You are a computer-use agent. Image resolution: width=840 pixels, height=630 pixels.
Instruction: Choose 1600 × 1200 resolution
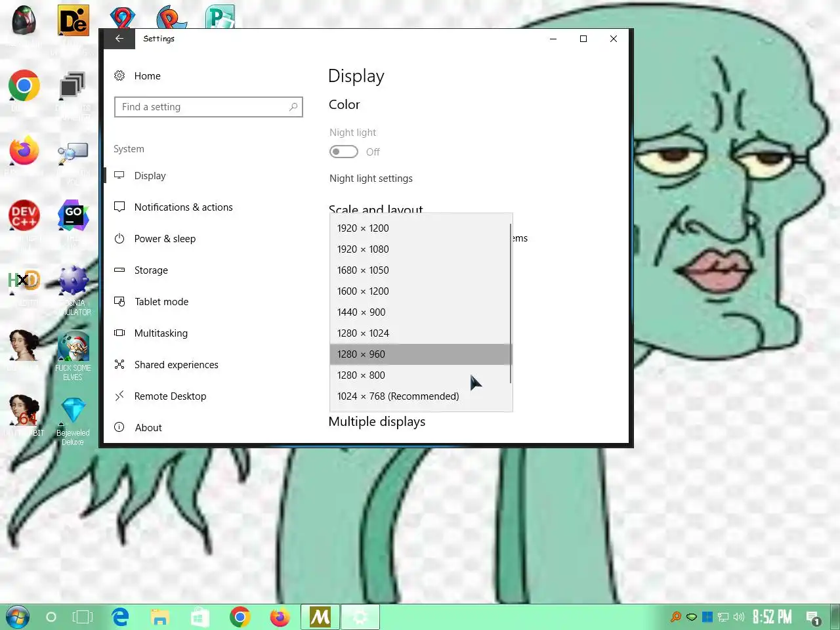(x=420, y=291)
